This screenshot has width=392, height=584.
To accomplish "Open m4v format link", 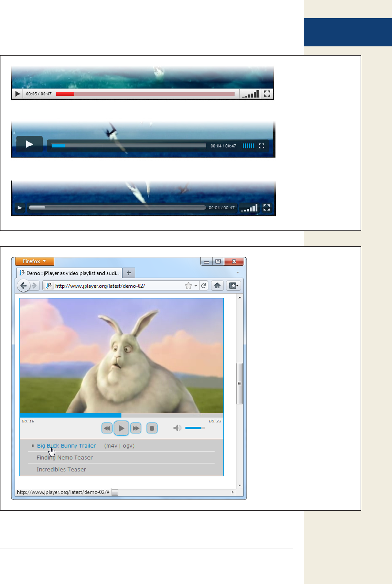I will pyautogui.click(x=112, y=446).
